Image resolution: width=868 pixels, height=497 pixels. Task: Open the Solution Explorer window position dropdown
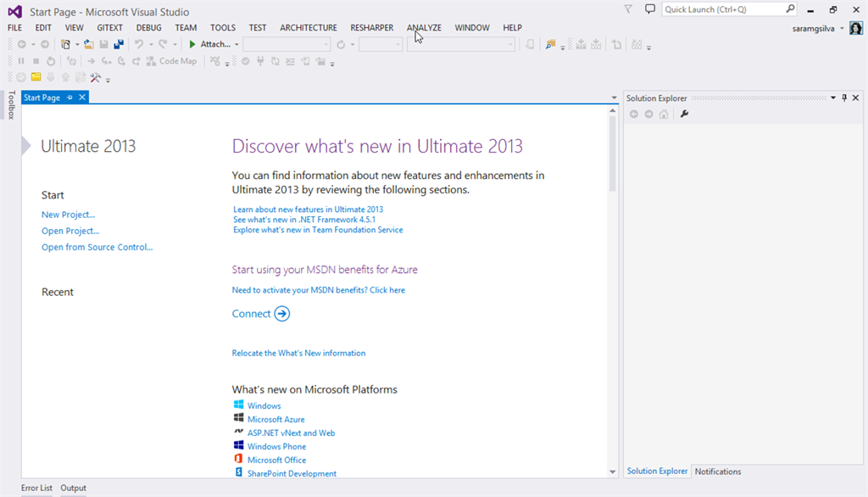click(x=833, y=98)
